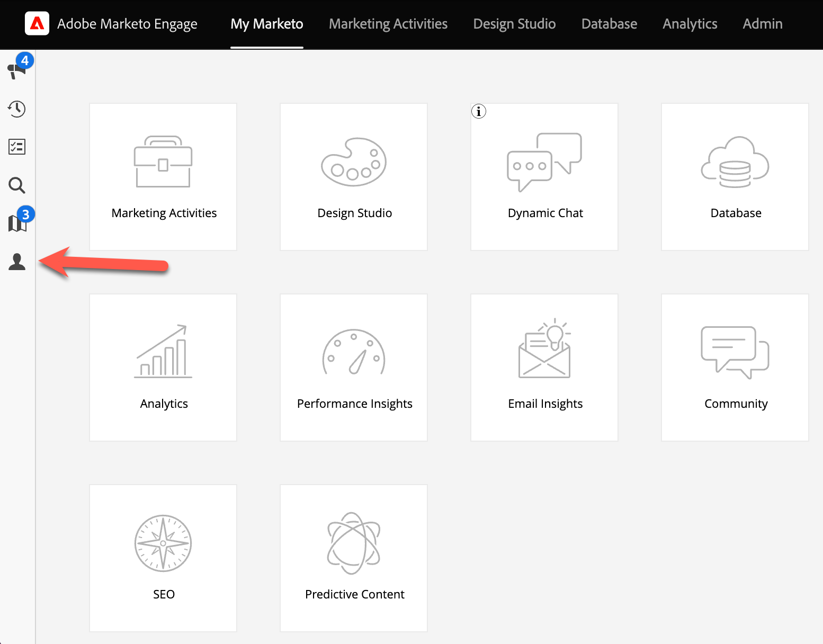823x644 pixels.
Task: Open the Community tile label
Action: pyautogui.click(x=736, y=404)
